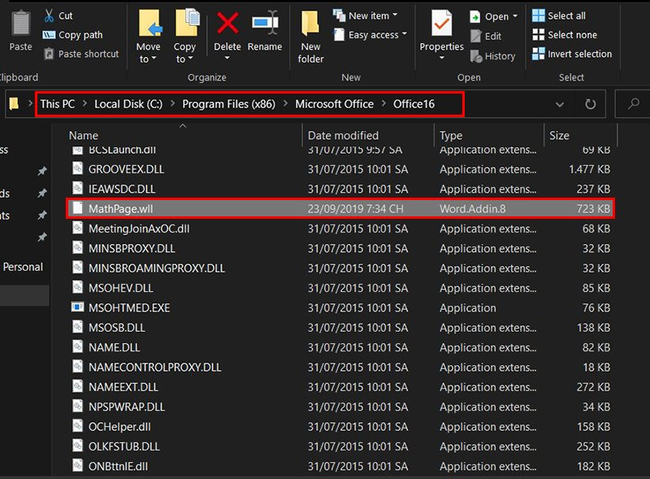Click the Refresh icon beside address bar
Viewport: 650px width, 479px height.
tap(590, 104)
